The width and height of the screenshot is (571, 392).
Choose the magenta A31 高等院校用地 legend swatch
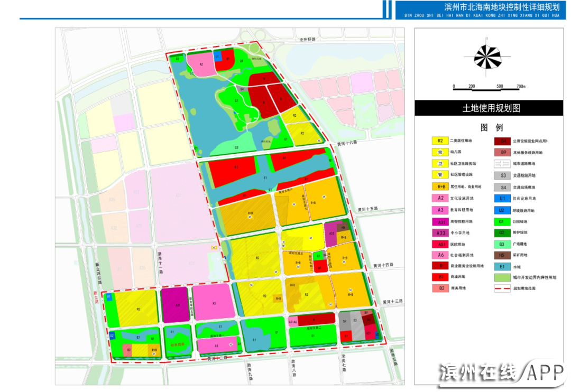click(440, 221)
